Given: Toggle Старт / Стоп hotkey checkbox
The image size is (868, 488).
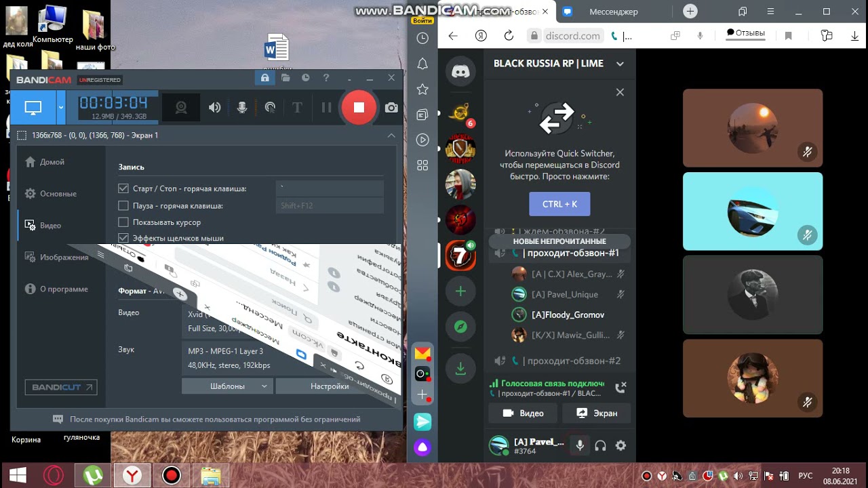Looking at the screenshot, I should (x=123, y=188).
